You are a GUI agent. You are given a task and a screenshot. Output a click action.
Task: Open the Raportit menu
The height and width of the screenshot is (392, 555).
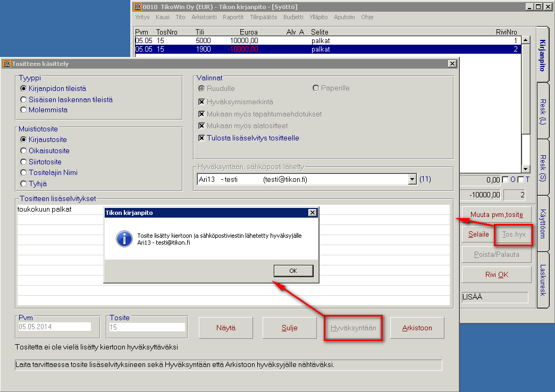tap(233, 17)
